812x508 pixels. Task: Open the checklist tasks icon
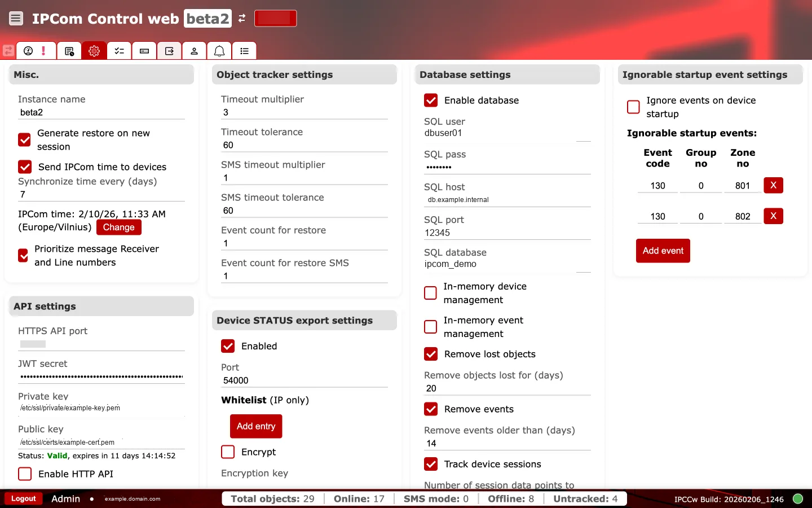119,50
